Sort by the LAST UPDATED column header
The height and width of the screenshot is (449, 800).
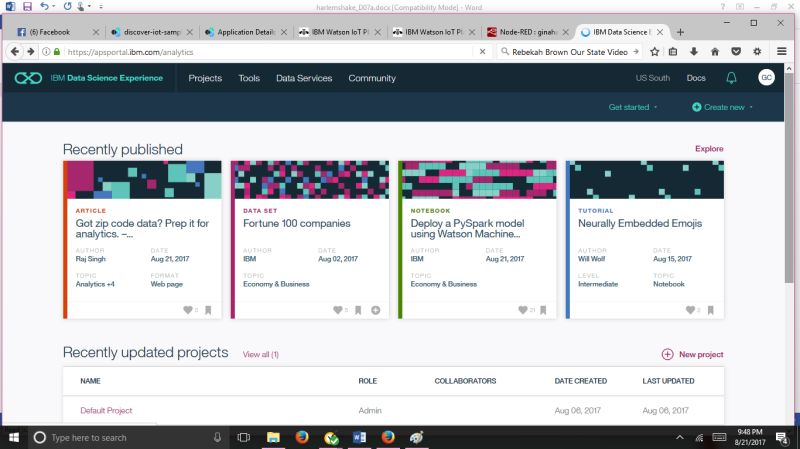tap(668, 381)
